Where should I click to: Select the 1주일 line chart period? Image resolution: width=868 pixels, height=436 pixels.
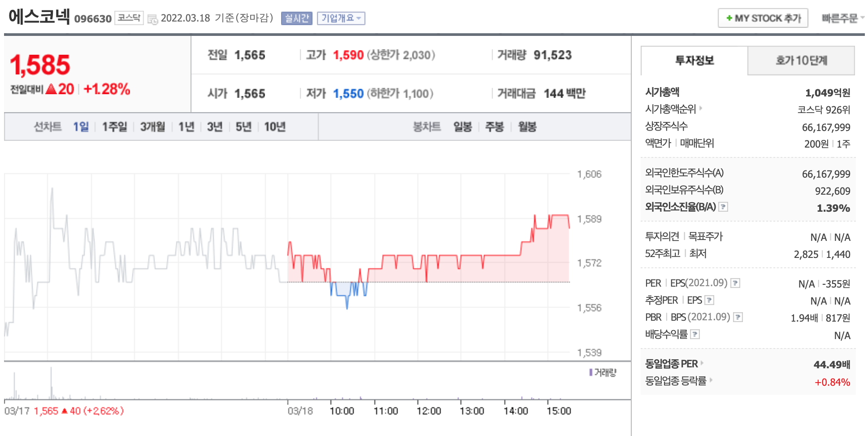coord(115,127)
